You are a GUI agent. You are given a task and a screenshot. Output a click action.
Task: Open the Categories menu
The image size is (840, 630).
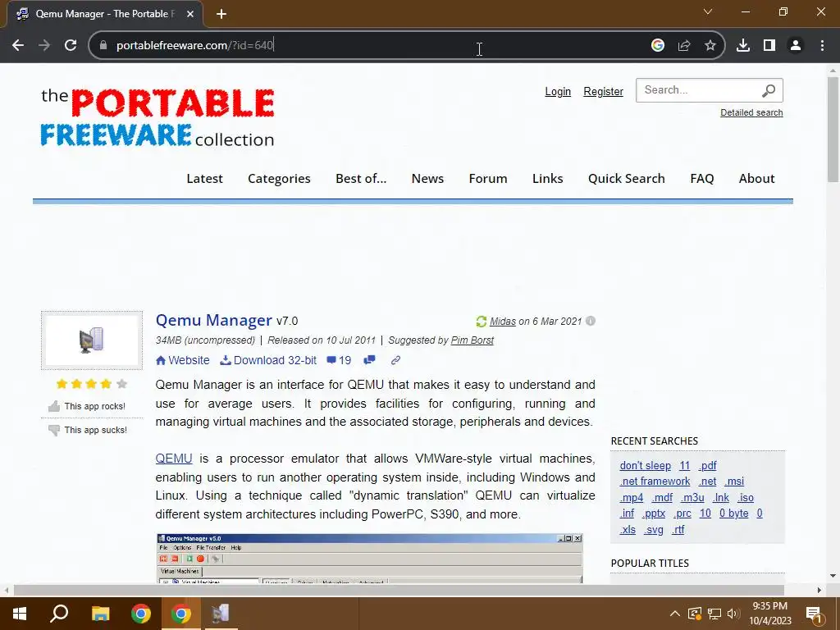point(279,178)
